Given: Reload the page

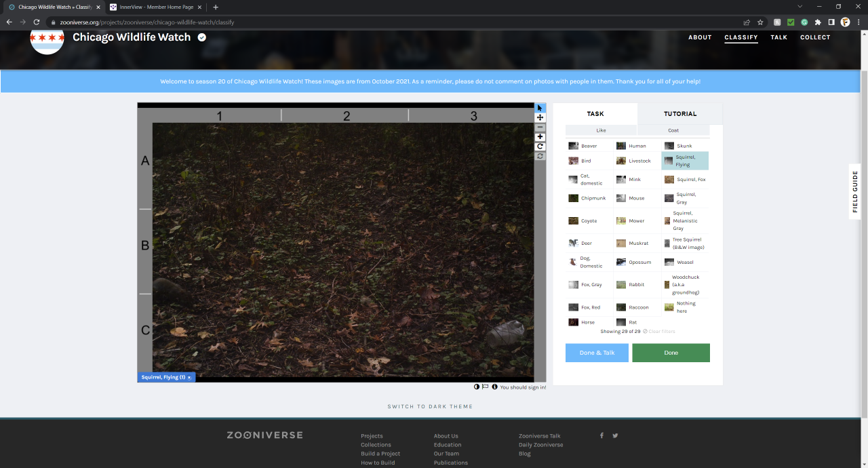Looking at the screenshot, I should pos(37,22).
